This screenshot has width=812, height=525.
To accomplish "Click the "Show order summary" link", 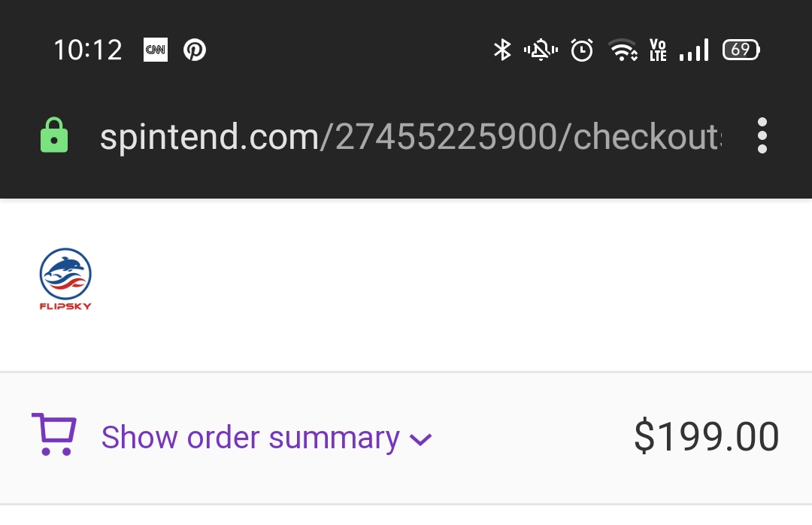I will (250, 437).
